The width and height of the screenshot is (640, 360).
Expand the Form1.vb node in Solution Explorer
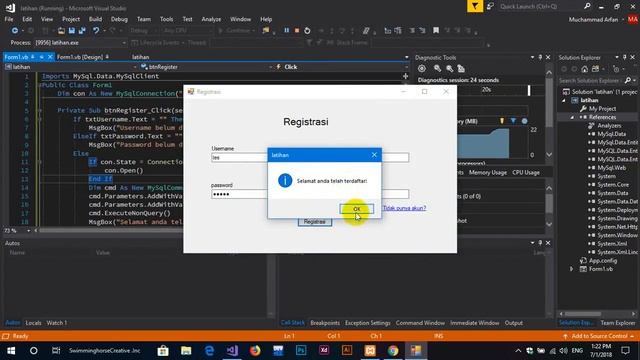[x=572, y=269]
